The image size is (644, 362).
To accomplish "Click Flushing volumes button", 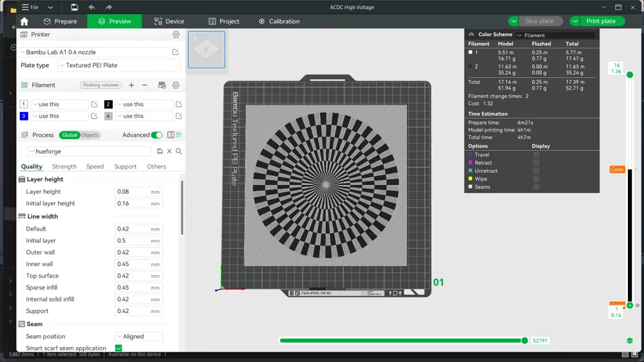I will pyautogui.click(x=100, y=85).
